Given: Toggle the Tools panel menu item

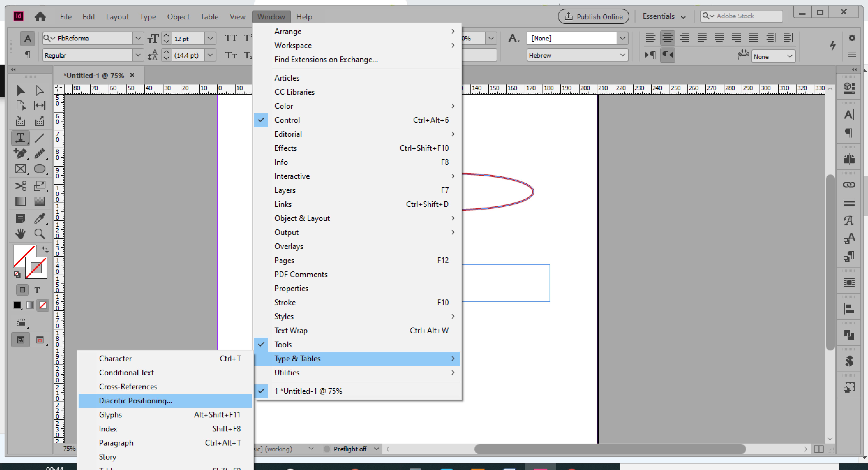Looking at the screenshot, I should click(283, 344).
